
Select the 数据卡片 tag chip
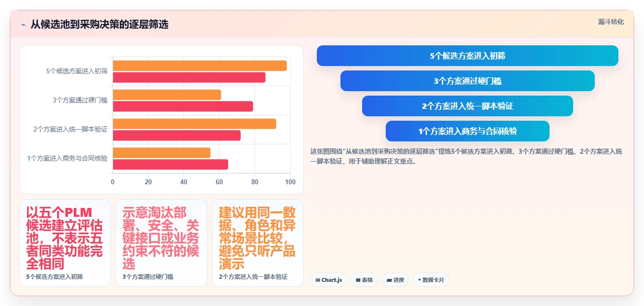(431, 280)
